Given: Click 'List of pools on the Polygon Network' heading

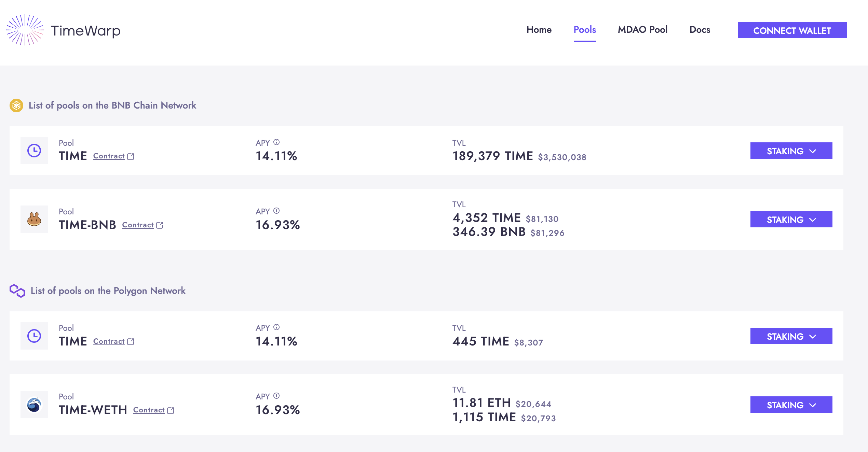Looking at the screenshot, I should click(x=108, y=291).
